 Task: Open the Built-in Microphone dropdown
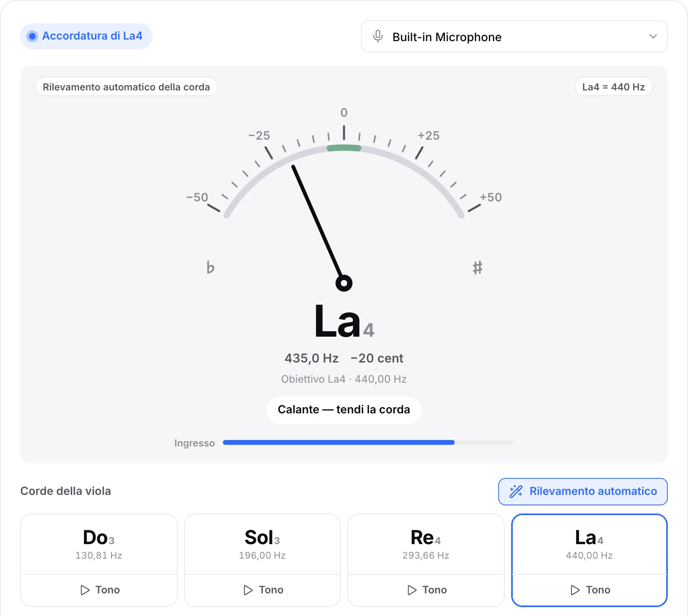pyautogui.click(x=514, y=36)
